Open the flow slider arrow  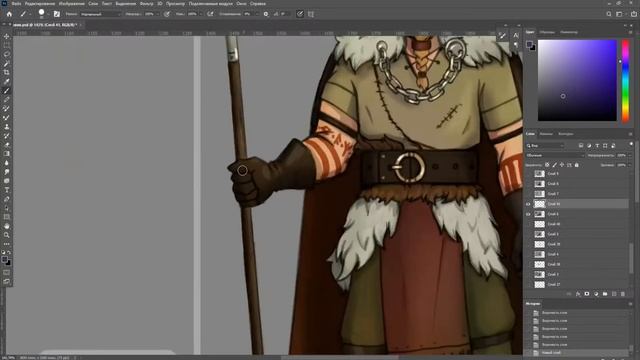pos(200,14)
